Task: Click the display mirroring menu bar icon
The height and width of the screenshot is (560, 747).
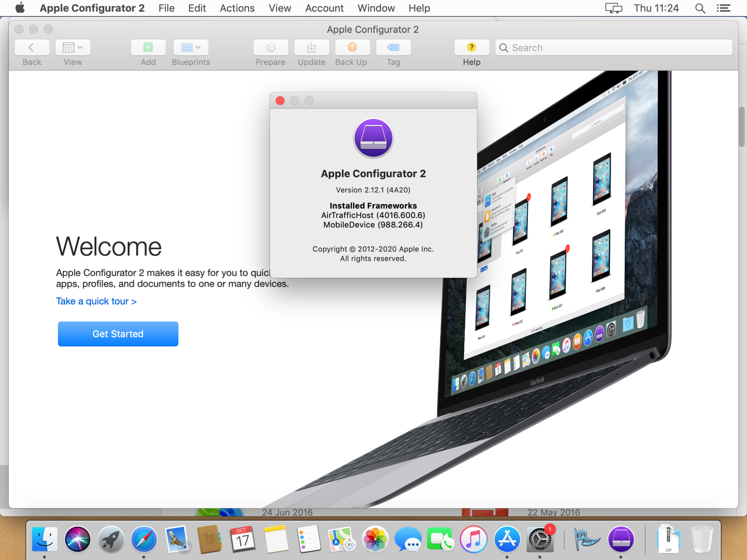Action: click(614, 8)
